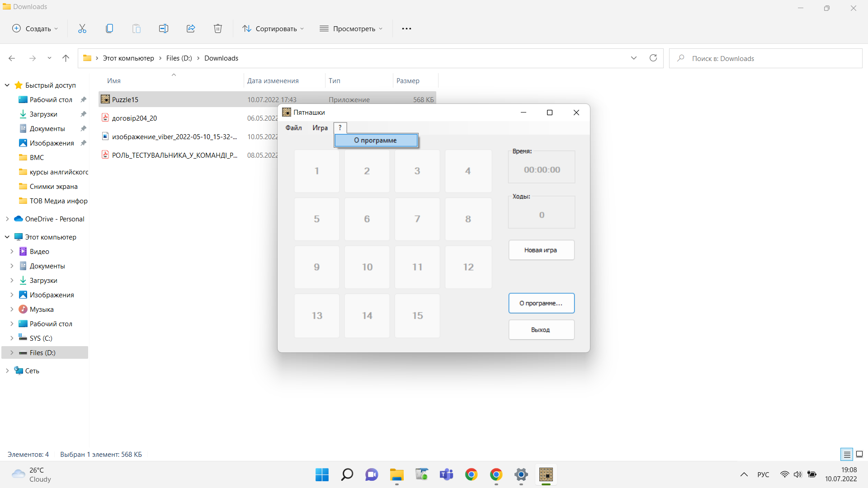The image size is (868, 488).
Task: Switch to large icons view toggle
Action: click(859, 454)
